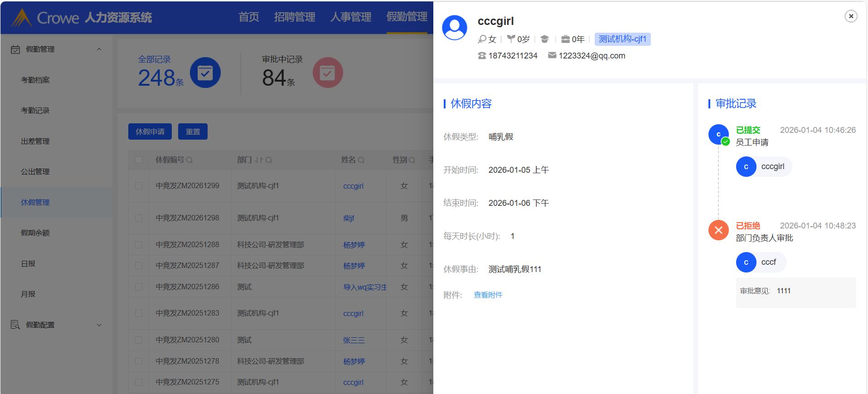This screenshot has width=868, height=394.
Task: Click the 休假申请 button
Action: pyautogui.click(x=150, y=131)
